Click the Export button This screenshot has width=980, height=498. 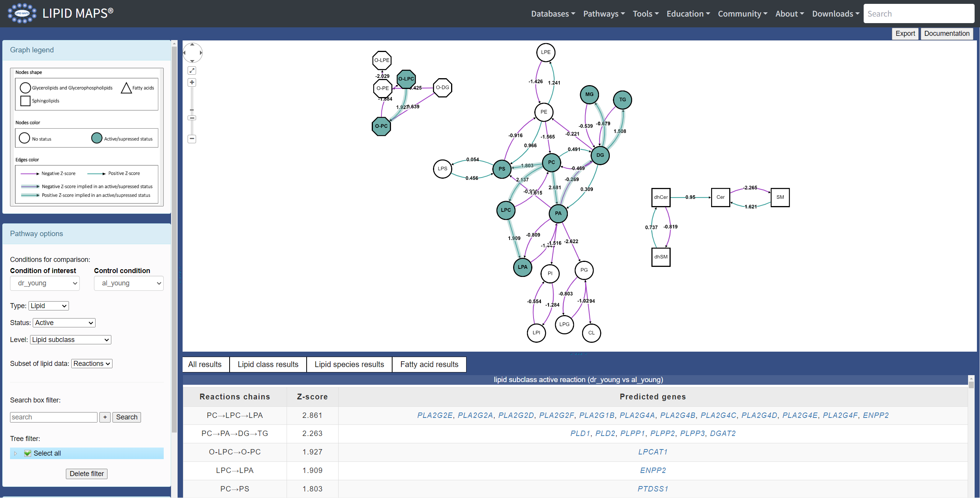905,34
